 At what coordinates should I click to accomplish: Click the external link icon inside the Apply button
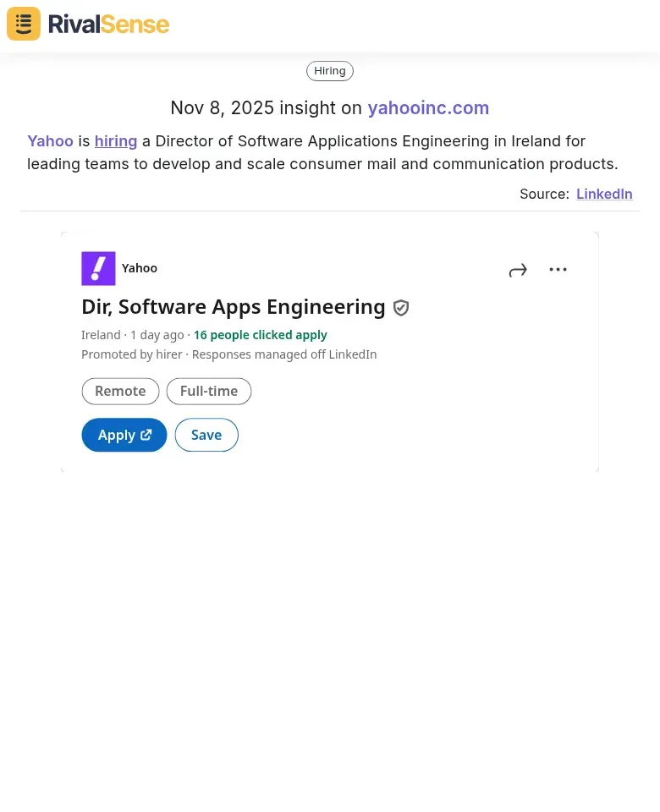click(146, 434)
